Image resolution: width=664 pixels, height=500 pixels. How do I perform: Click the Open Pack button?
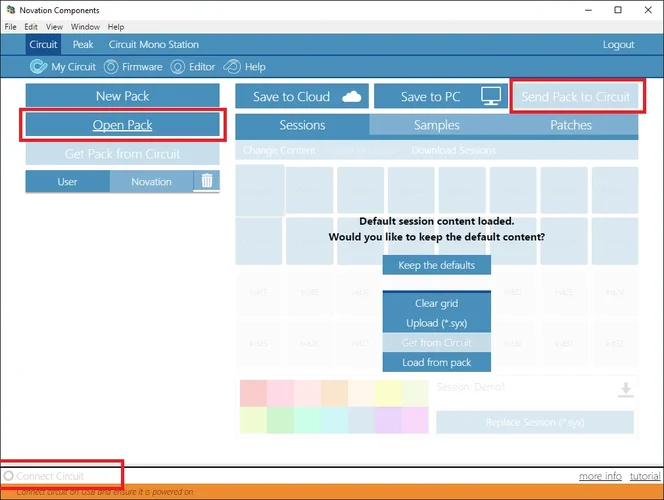click(x=122, y=125)
